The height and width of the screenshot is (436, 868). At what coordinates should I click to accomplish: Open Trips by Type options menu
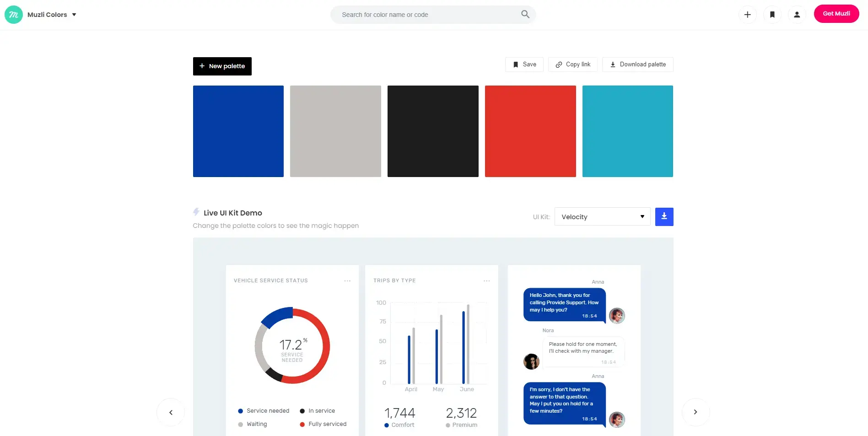[x=486, y=281]
